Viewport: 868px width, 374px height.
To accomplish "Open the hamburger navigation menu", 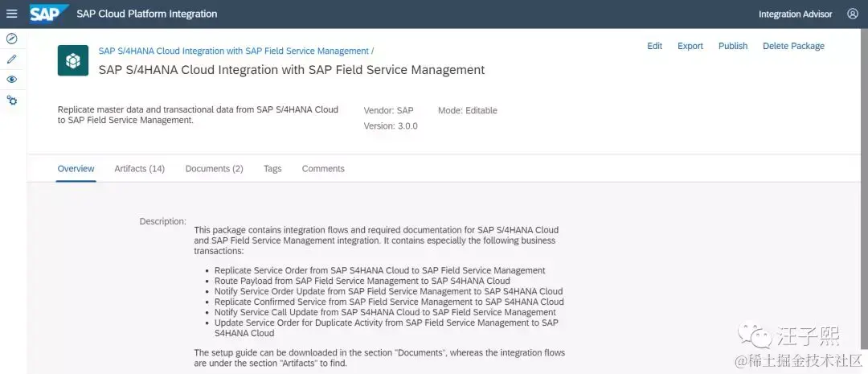I will [x=11, y=14].
